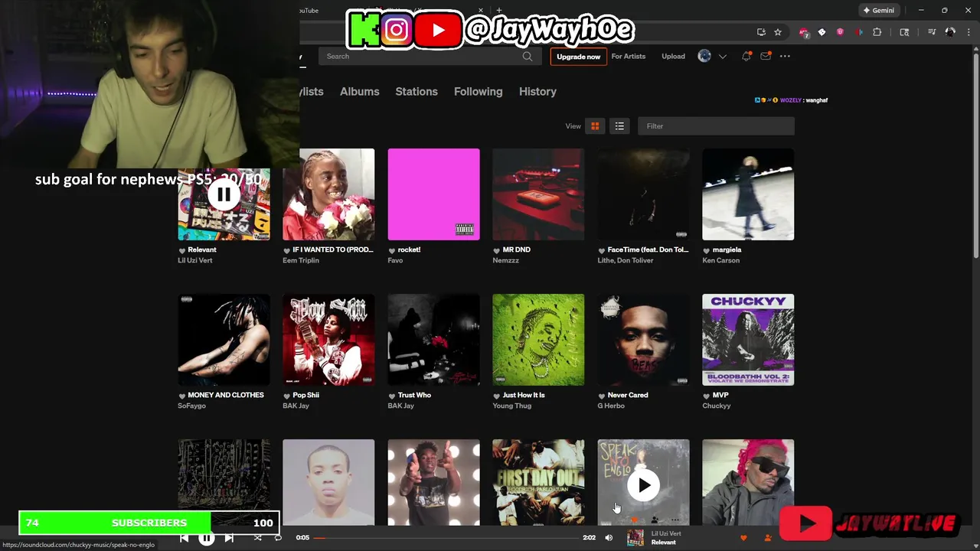Click MR DND track title
Viewport: 980px width, 551px height.
(x=517, y=249)
